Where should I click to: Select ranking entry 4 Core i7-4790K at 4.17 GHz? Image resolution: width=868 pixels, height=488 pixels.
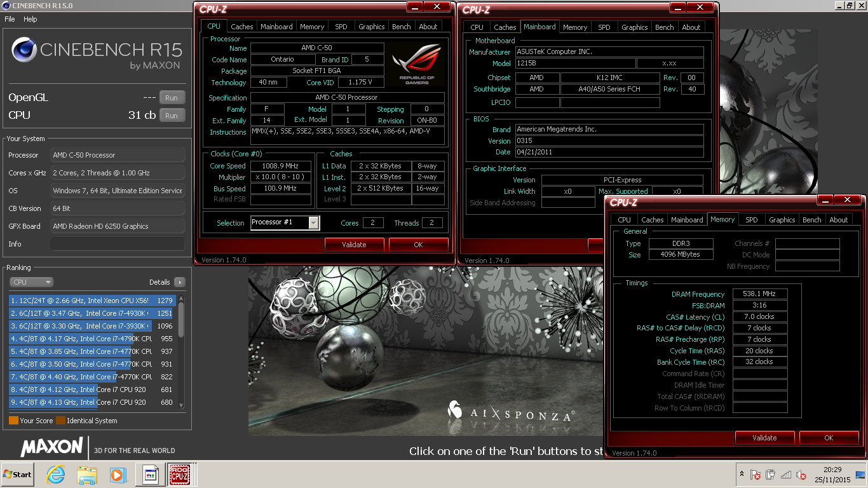pyautogui.click(x=92, y=339)
